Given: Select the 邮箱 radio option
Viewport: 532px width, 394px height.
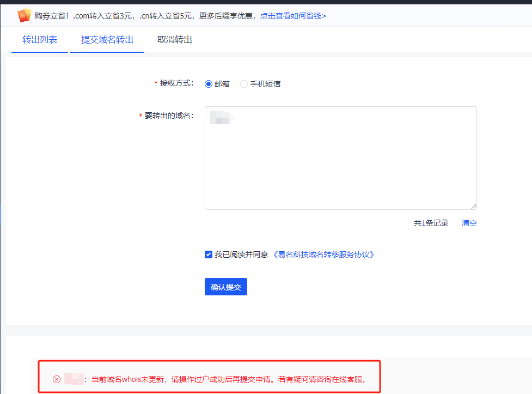Looking at the screenshot, I should coord(209,84).
